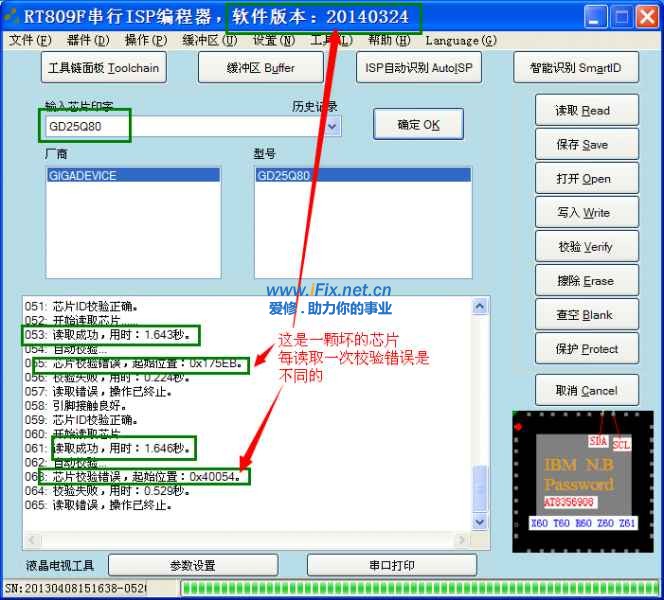Open the Toolchain panel button
Image resolution: width=664 pixels, height=600 pixels.
click(x=103, y=68)
